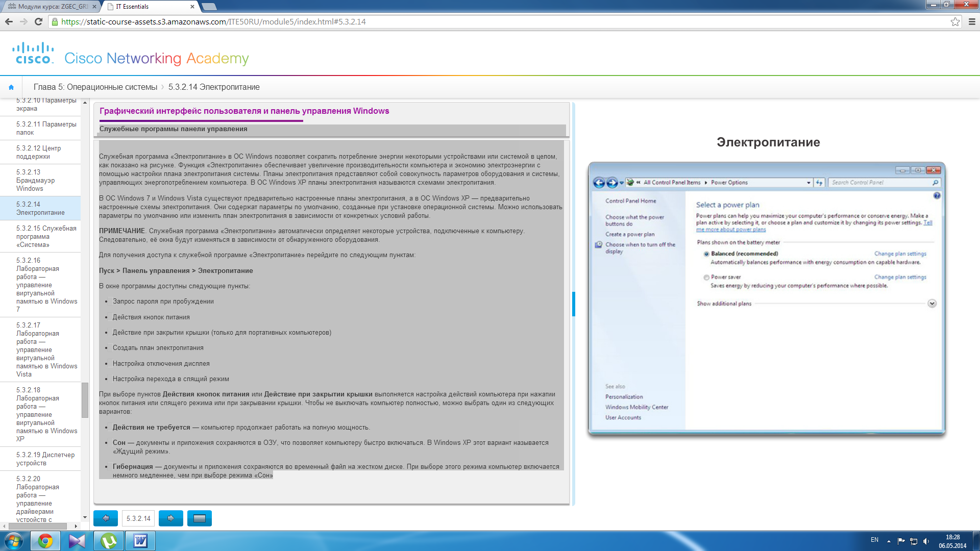Click the browser forward arrow
The image size is (980, 551).
click(23, 21)
